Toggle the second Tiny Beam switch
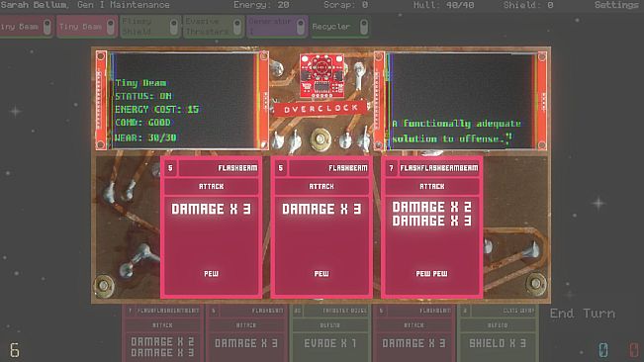This screenshot has width=644, height=362. click(111, 27)
